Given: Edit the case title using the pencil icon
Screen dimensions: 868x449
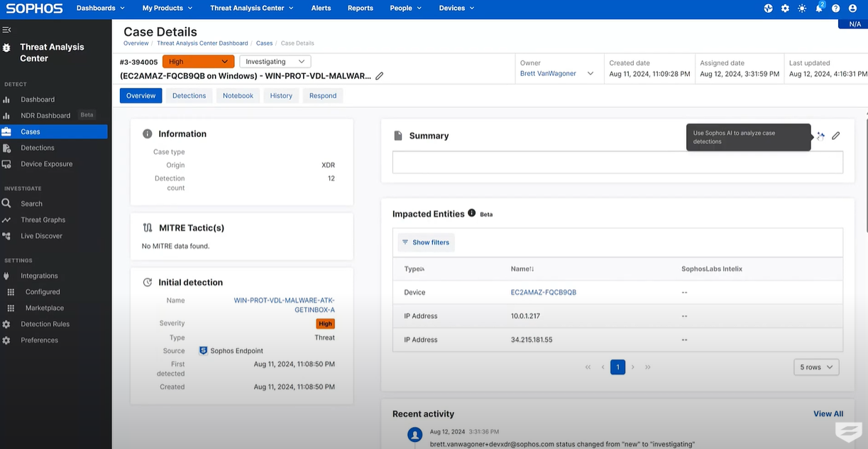Looking at the screenshot, I should click(x=380, y=75).
